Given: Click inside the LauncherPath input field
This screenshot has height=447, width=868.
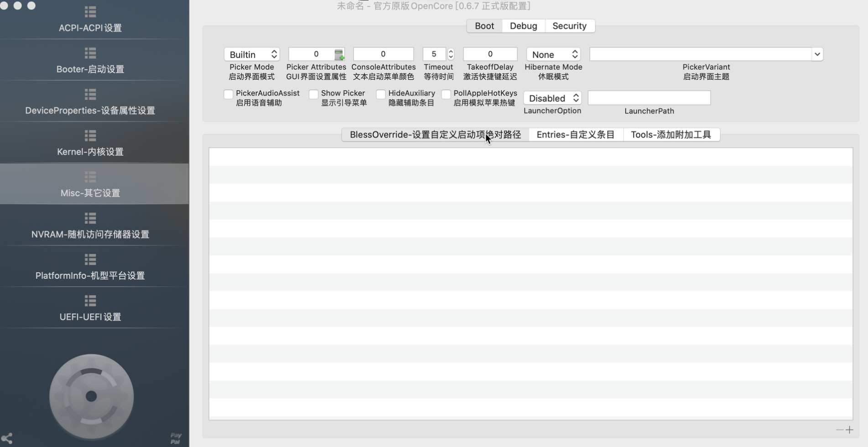Looking at the screenshot, I should click(649, 98).
